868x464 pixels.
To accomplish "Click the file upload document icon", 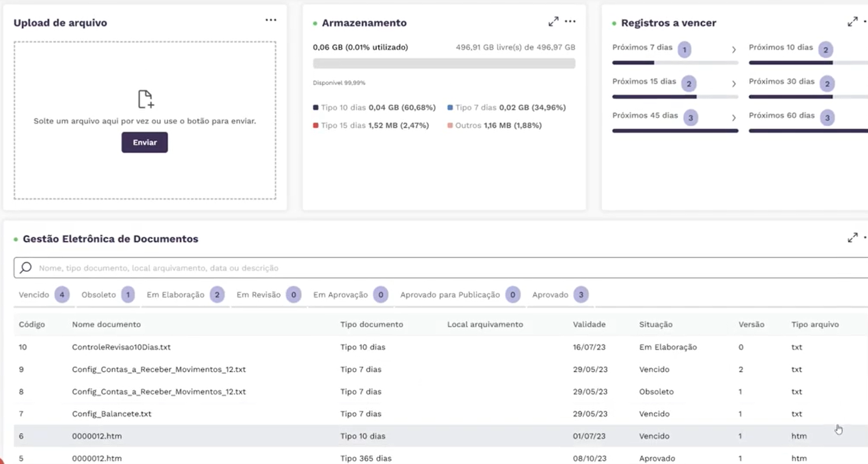I will [x=145, y=99].
